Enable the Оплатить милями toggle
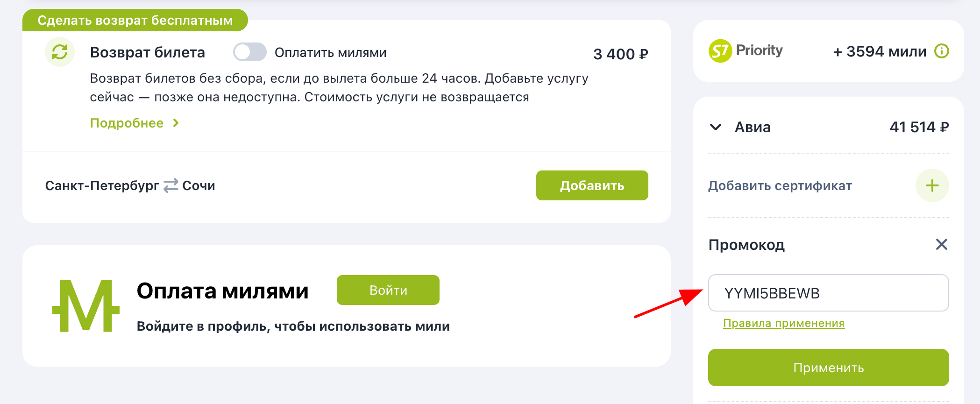 click(x=249, y=52)
